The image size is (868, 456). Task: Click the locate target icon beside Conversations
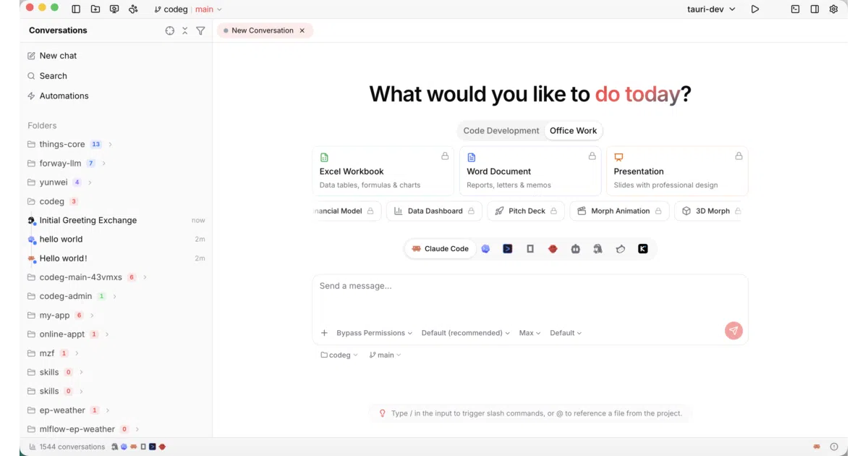point(170,30)
